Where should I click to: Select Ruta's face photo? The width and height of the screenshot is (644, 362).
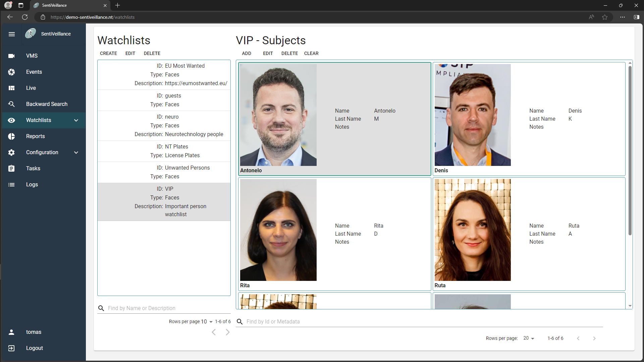point(472,230)
